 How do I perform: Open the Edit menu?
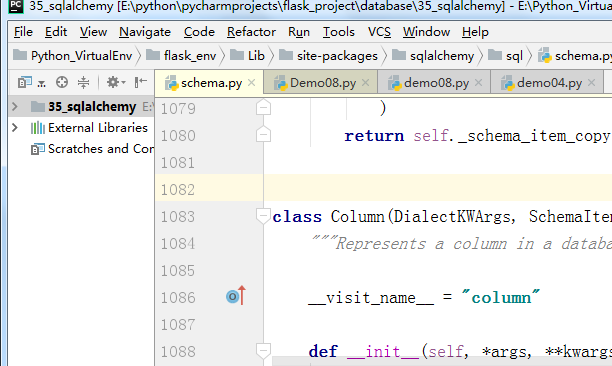pos(56,32)
